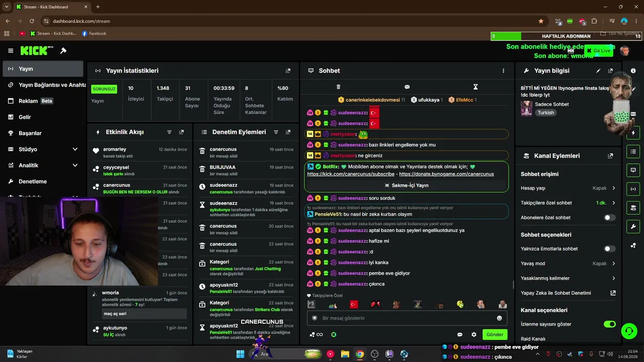
Task: Open Hesap yaşı setting
Action: point(568,188)
